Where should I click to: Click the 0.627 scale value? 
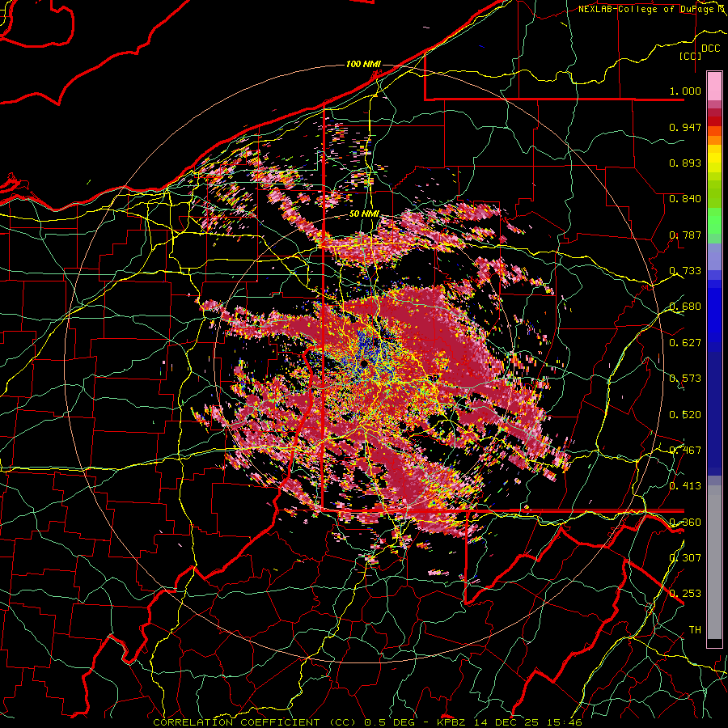tap(685, 343)
